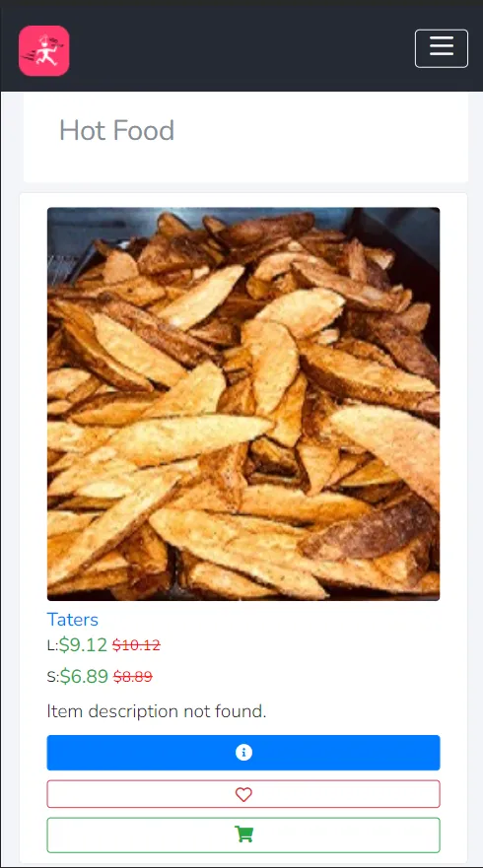Click the 'S:' size label

click(x=53, y=677)
